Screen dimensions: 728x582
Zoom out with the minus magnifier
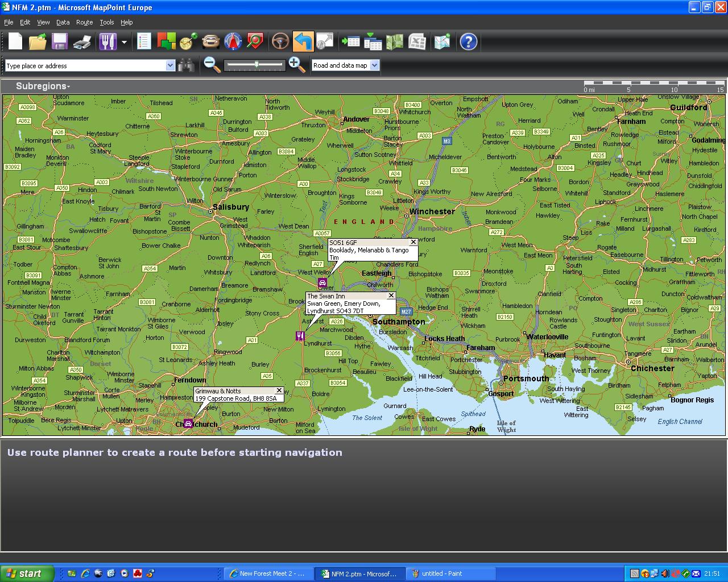click(x=212, y=65)
